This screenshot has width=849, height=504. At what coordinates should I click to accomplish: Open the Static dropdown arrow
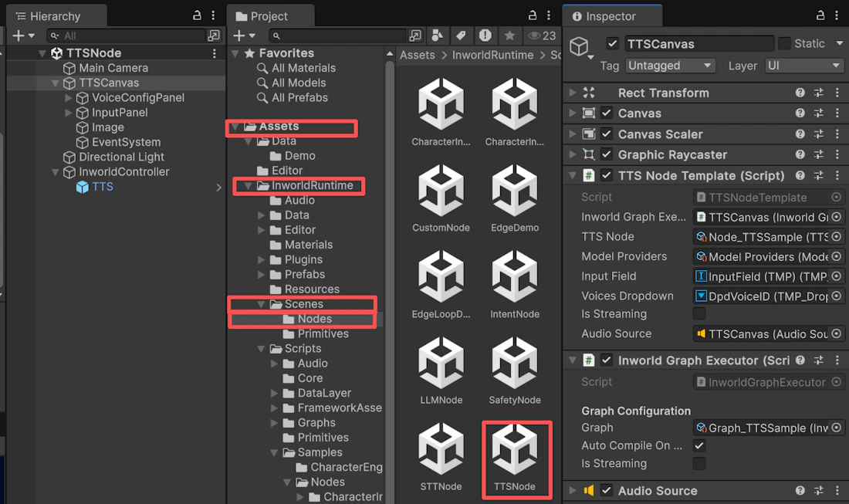(x=839, y=43)
